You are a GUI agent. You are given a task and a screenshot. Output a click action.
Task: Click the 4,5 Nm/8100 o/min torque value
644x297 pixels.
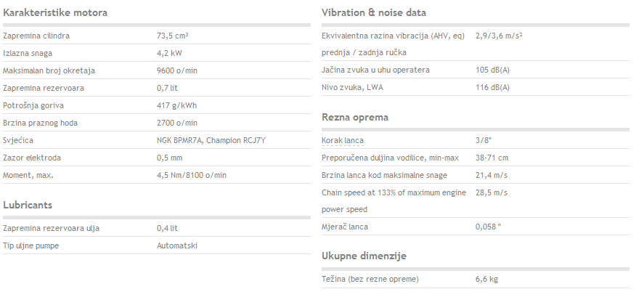click(x=192, y=176)
